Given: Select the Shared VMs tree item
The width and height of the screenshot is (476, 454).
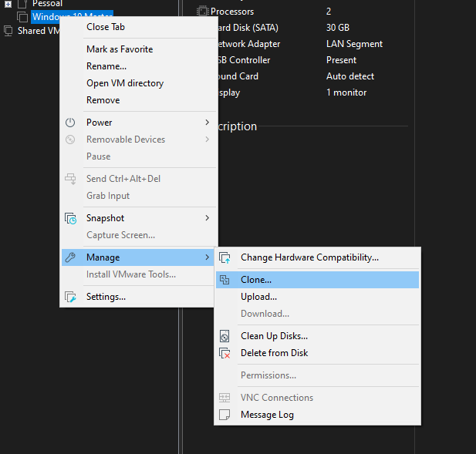Looking at the screenshot, I should (36, 31).
